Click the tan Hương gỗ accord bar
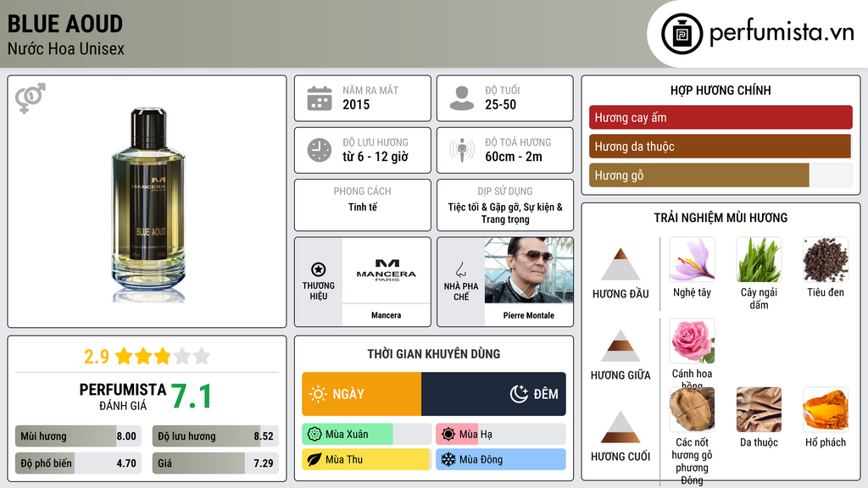 pyautogui.click(x=699, y=175)
